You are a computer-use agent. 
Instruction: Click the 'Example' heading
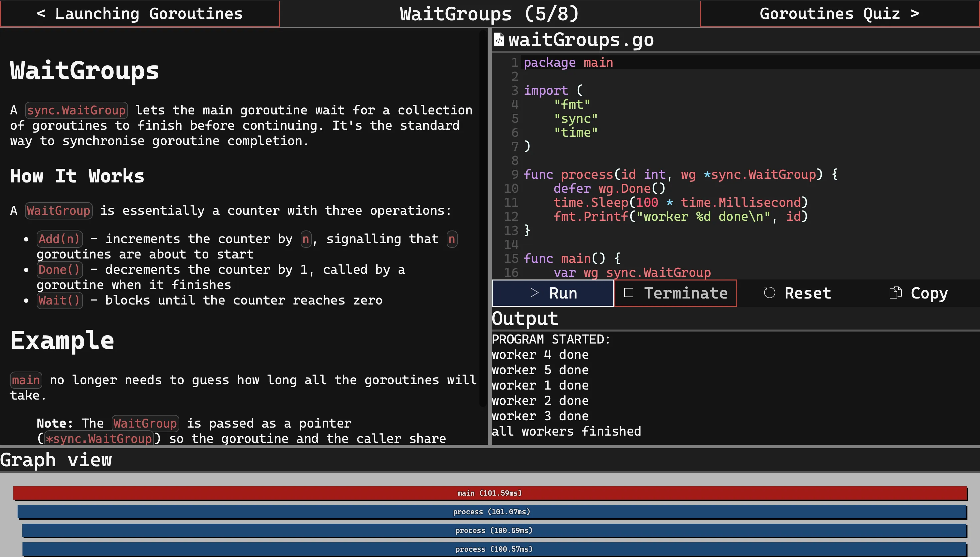click(x=62, y=341)
